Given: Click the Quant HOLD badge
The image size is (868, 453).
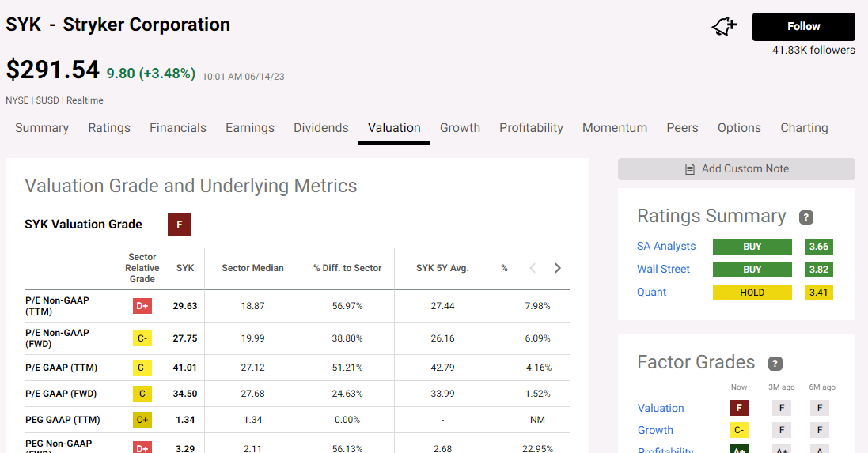Looking at the screenshot, I should click(x=752, y=293).
